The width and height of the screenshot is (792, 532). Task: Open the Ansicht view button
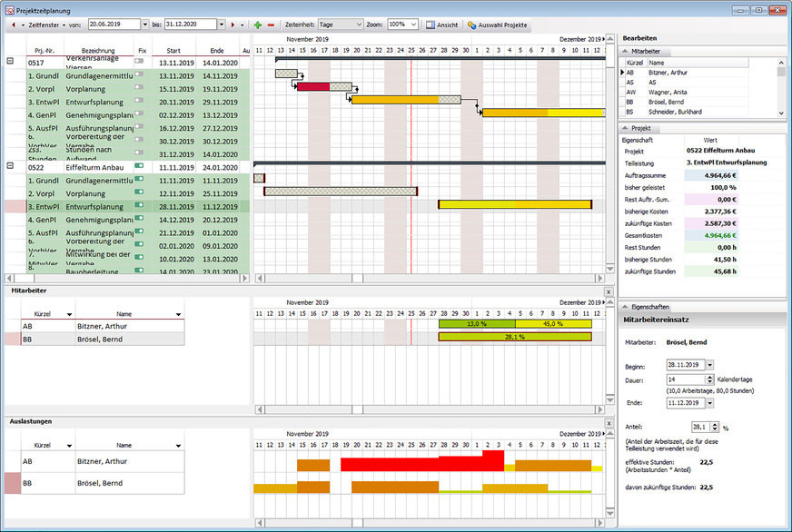(442, 25)
